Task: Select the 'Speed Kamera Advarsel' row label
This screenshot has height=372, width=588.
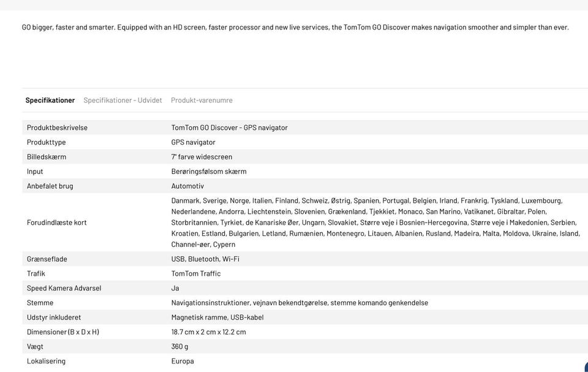Action: pyautogui.click(x=64, y=288)
